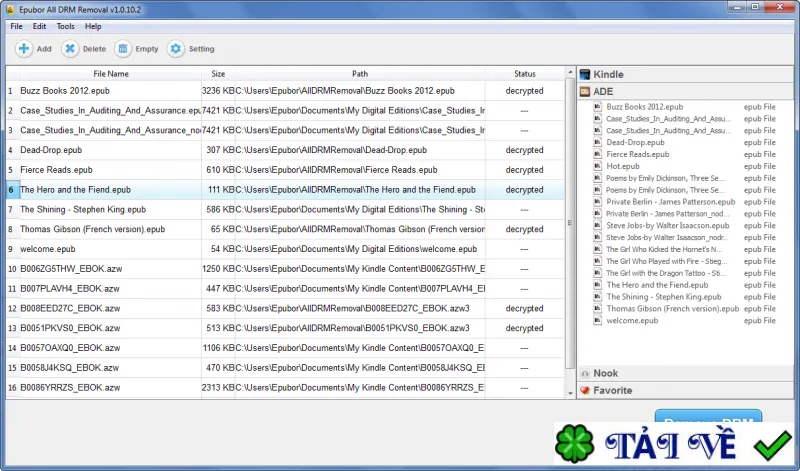Click file icon beside Dead-Drop.epub in ADE list
Image resolution: width=800 pixels, height=471 pixels.
(597, 142)
